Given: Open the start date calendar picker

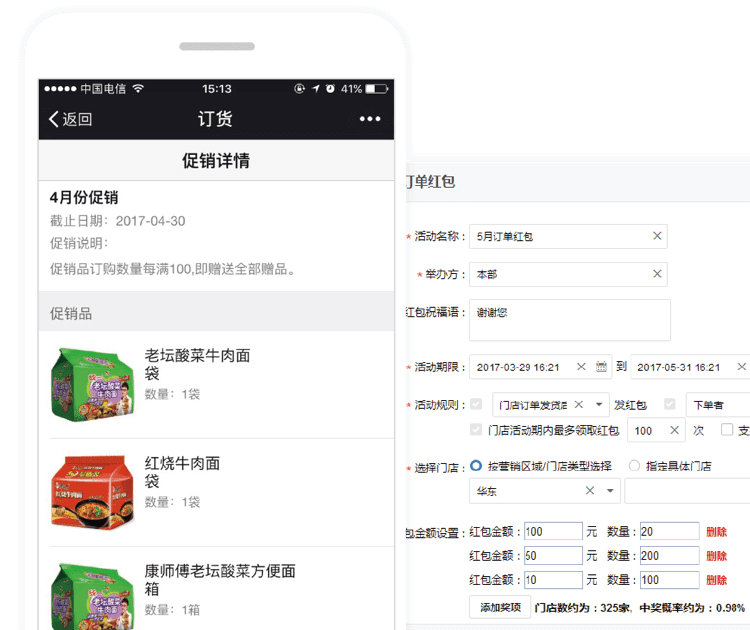Looking at the screenshot, I should 602,367.
